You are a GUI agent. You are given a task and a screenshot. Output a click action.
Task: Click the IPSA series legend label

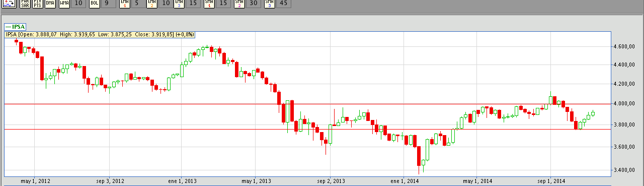(15, 27)
